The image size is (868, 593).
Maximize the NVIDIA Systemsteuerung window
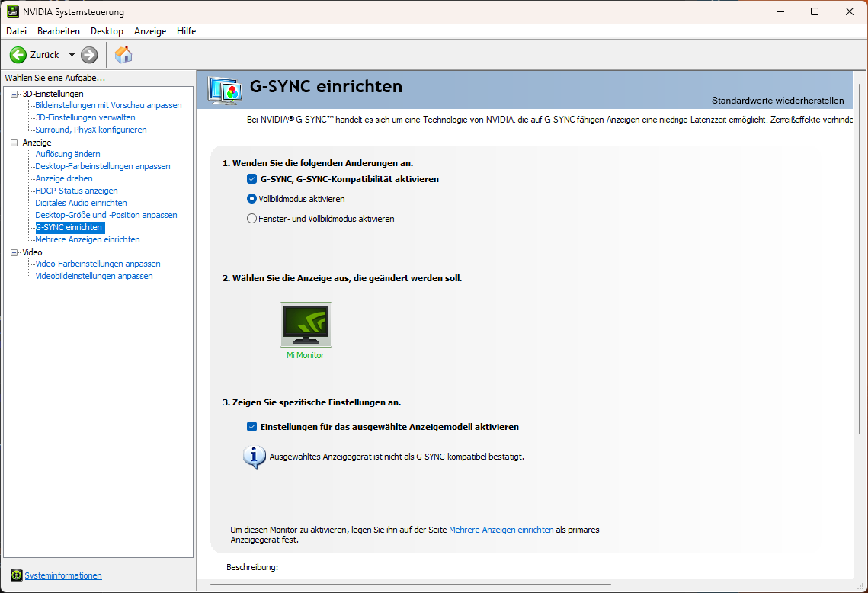[815, 11]
